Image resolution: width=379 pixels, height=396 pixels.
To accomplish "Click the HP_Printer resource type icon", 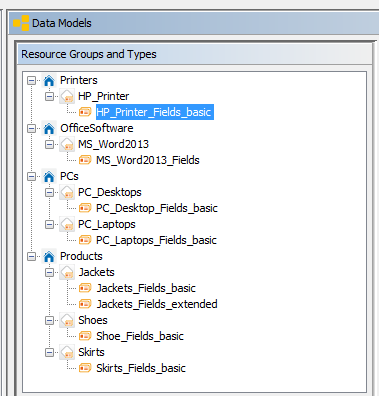I will click(x=67, y=96).
